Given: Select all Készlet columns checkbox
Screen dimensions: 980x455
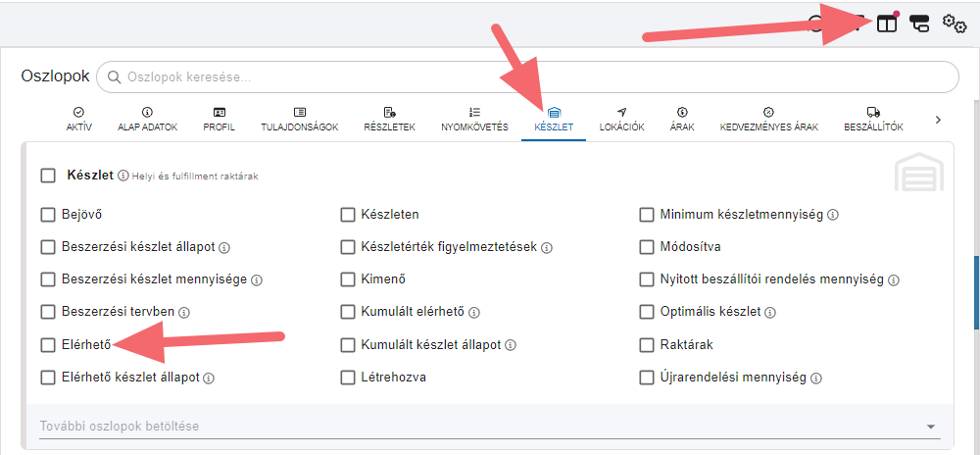Looking at the screenshot, I should tap(48, 176).
